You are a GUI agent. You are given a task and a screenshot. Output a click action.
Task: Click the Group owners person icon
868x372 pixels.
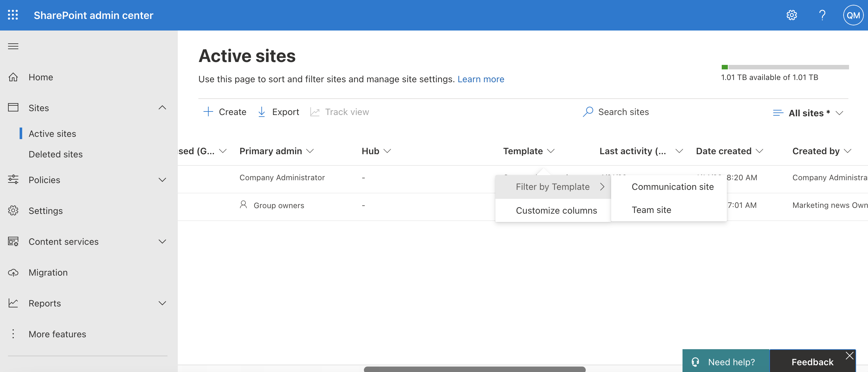click(243, 205)
